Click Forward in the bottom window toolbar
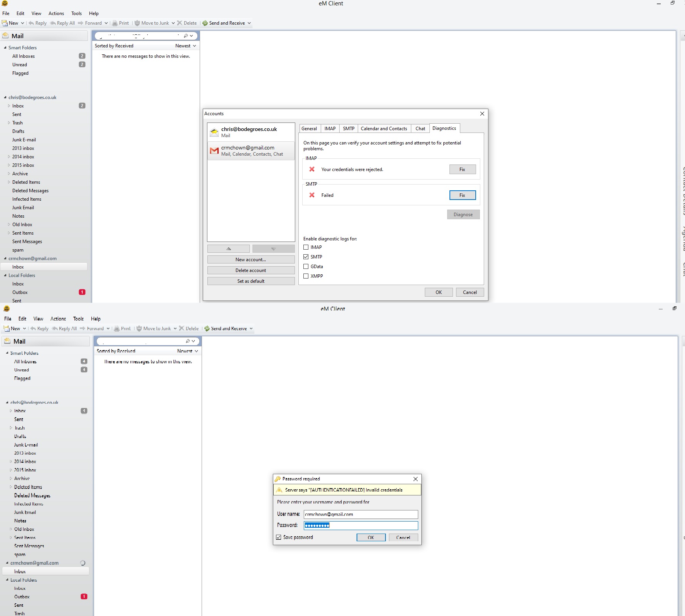 (92, 329)
